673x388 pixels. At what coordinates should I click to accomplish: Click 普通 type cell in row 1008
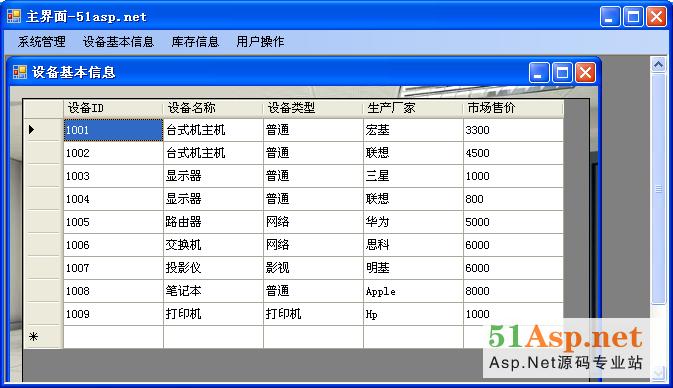pos(313,291)
